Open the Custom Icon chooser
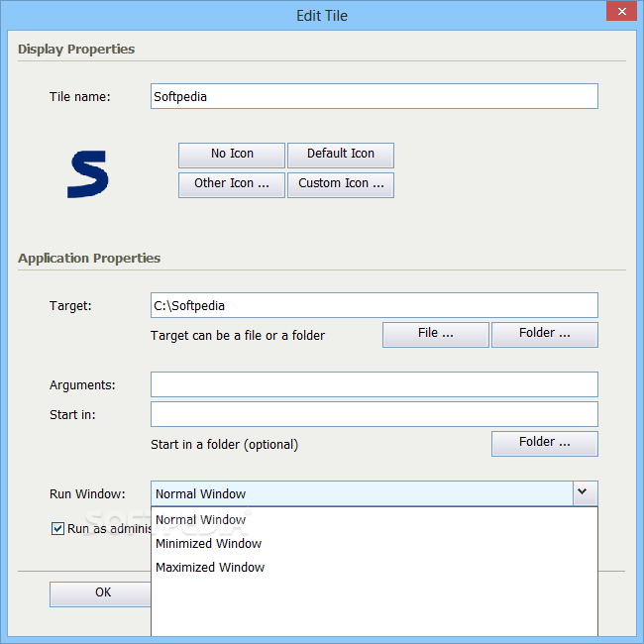 341,185
